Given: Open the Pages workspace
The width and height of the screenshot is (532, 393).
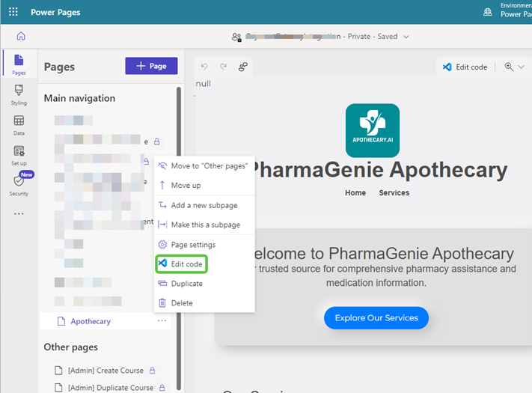Looking at the screenshot, I should [x=19, y=64].
